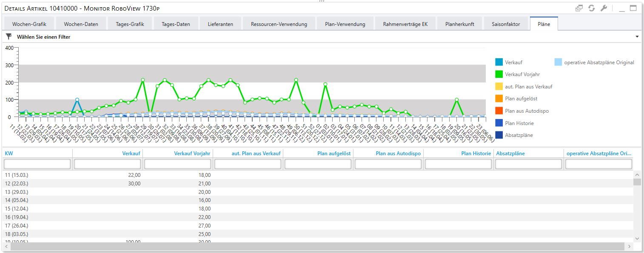Maximize the details panel
Screen dimensions: 644x253
pos(633,8)
